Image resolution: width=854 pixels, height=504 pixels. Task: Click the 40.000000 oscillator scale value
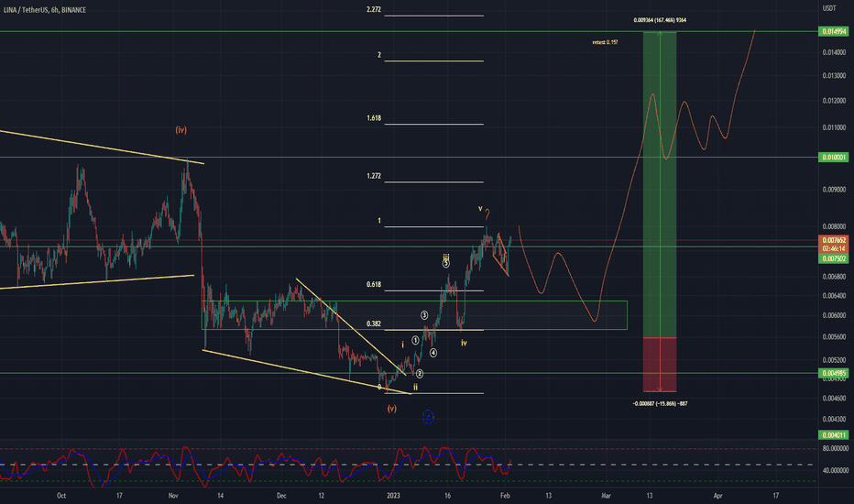[x=835, y=470]
